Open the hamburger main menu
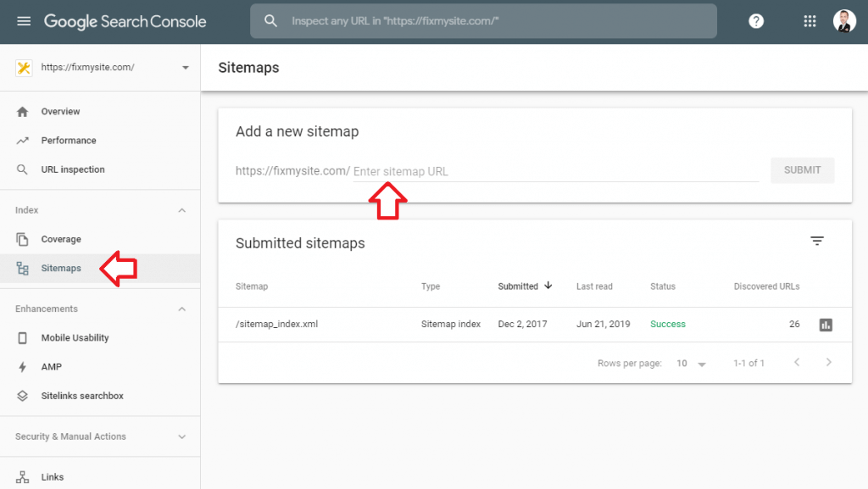868x489 pixels. pos(23,21)
